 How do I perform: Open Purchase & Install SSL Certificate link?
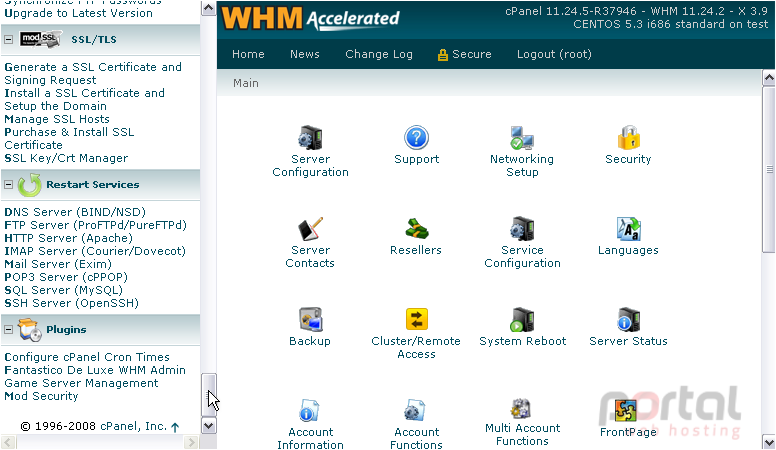(69, 139)
